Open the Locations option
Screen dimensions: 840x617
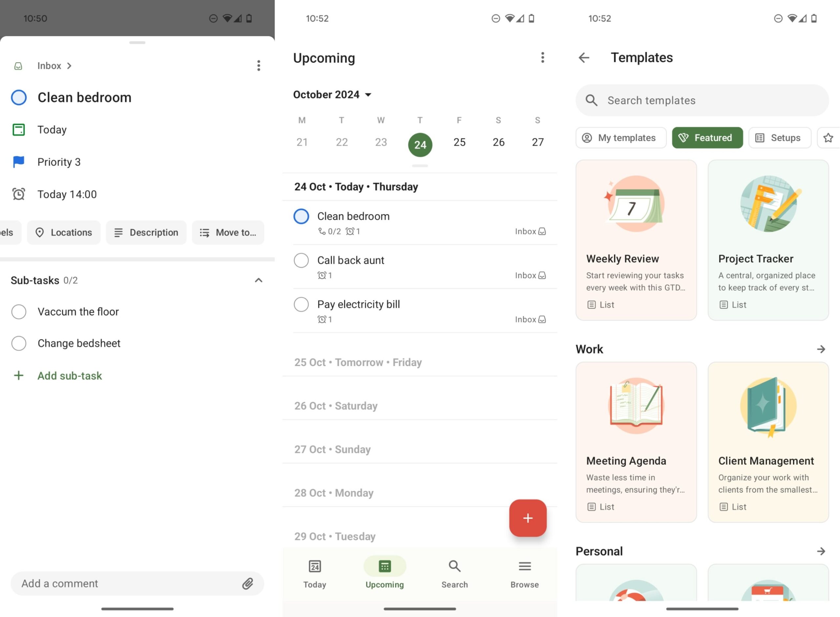coord(64,232)
